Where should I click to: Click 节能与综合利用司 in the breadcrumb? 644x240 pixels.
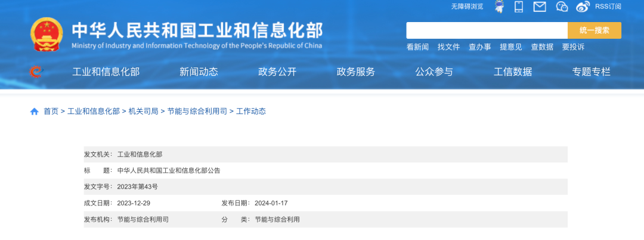(x=197, y=111)
